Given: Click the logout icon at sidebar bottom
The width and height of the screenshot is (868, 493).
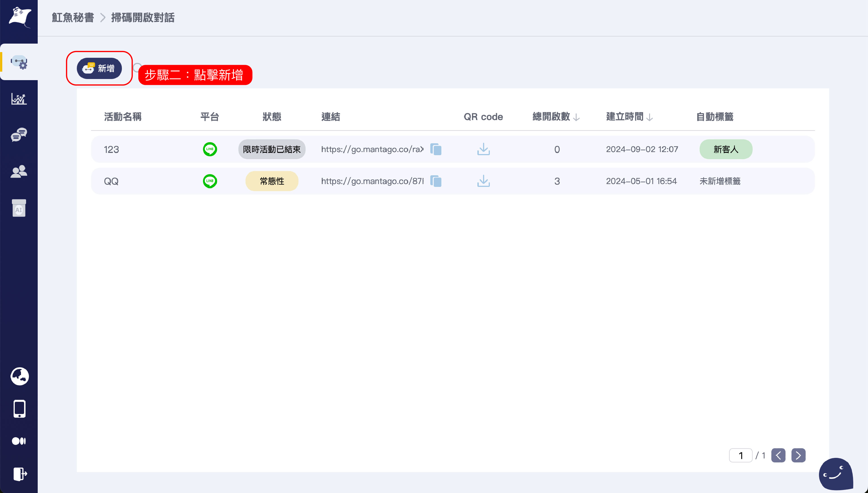Looking at the screenshot, I should [x=20, y=474].
